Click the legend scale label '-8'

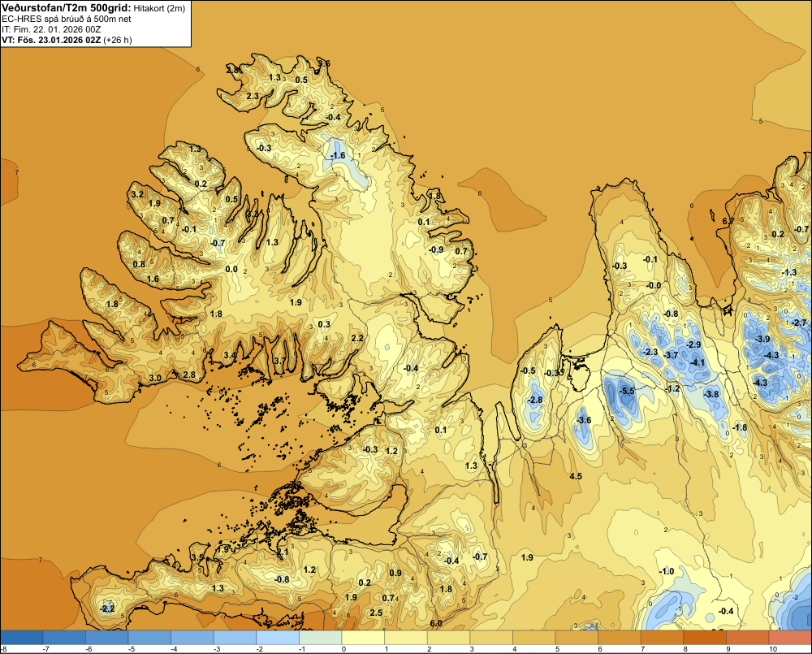click(4, 649)
